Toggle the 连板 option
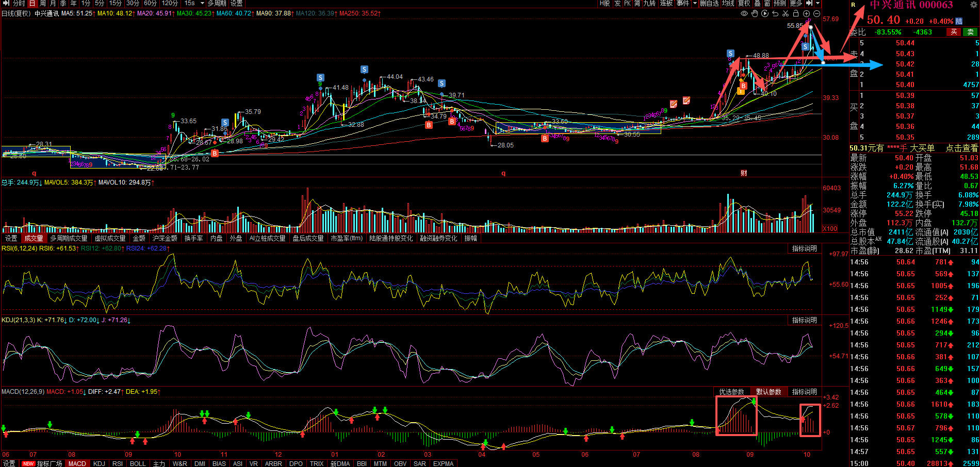Image resolution: width=980 pixels, height=467 pixels. (x=666, y=3)
